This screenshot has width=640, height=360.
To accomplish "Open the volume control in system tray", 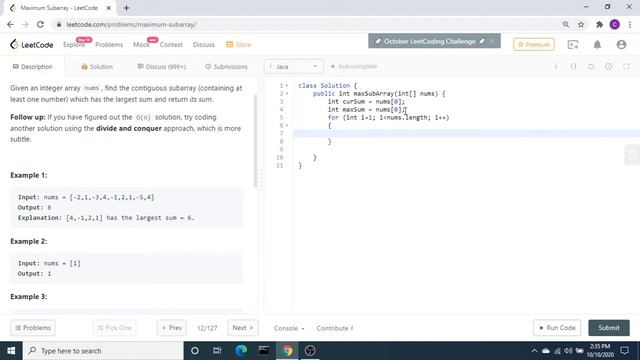I will (x=568, y=351).
